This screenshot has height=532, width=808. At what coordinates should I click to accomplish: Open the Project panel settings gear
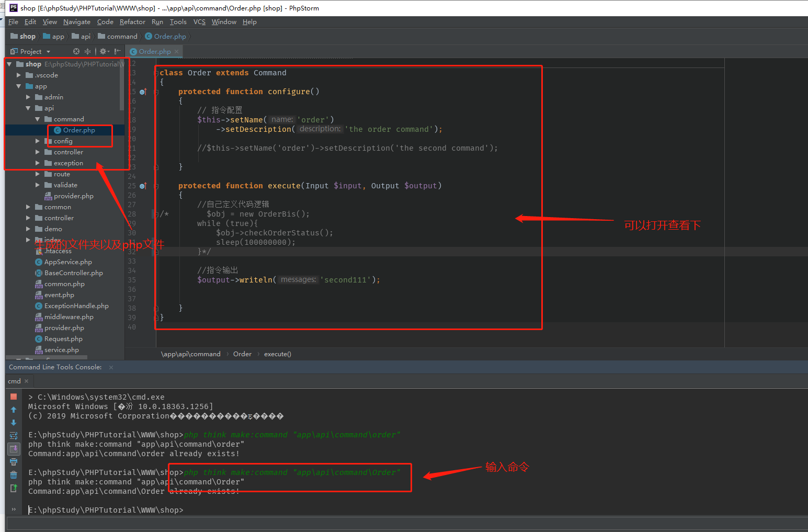point(104,51)
